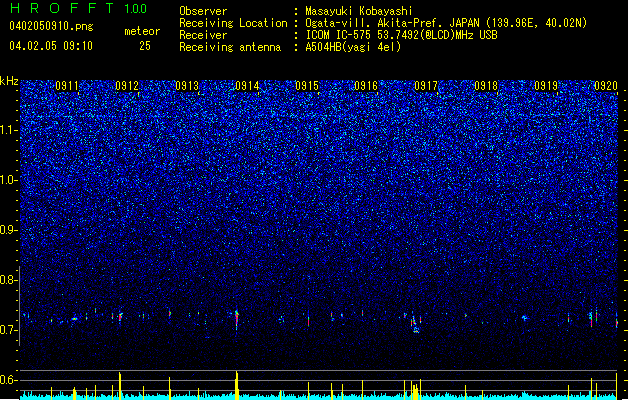Click the 0.7 kHz axis label
Screen dimensions: 629x400
[9, 330]
